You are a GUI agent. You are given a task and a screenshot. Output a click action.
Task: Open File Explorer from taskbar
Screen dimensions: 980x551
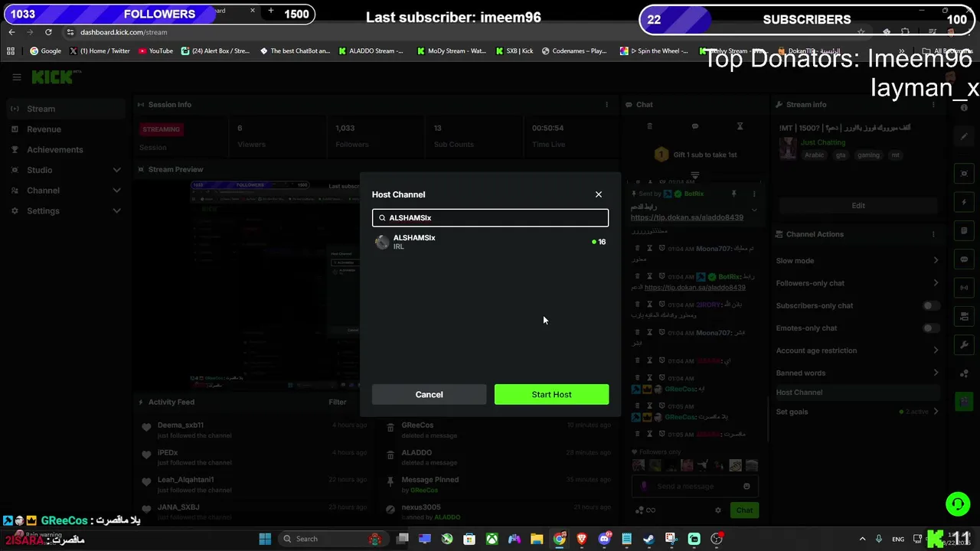[537, 539]
